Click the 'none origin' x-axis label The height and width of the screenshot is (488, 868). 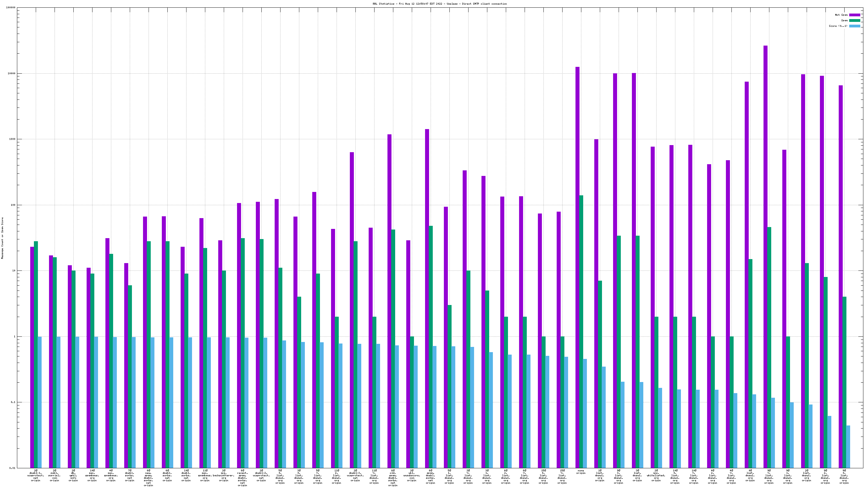581,472
